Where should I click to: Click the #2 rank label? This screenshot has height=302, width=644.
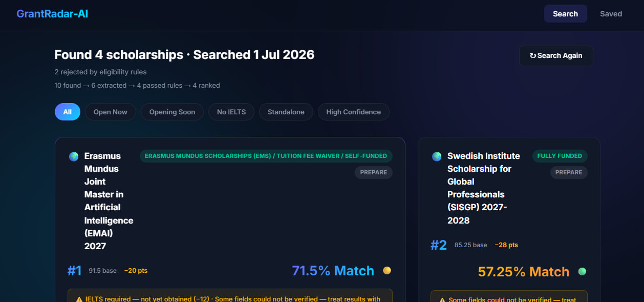tap(439, 245)
